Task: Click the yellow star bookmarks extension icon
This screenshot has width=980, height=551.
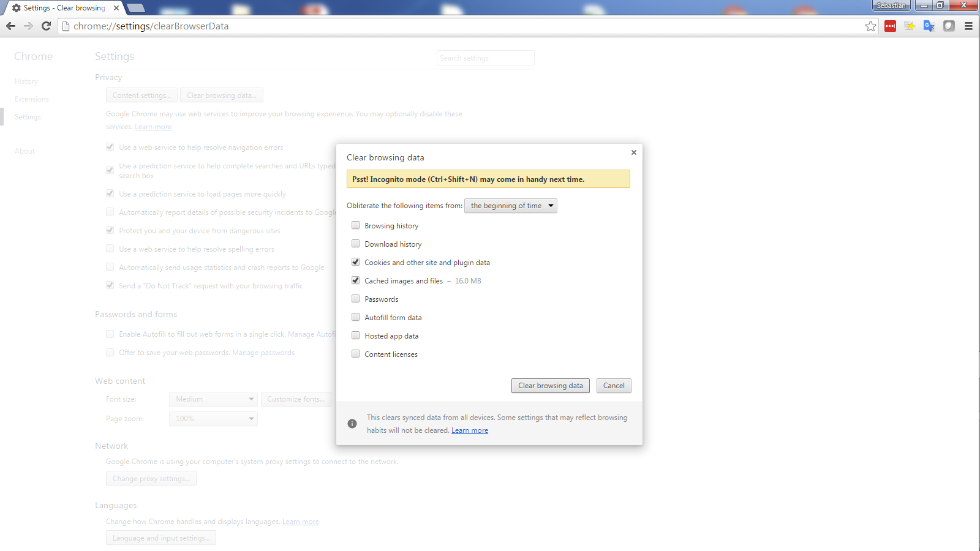Action: (910, 26)
